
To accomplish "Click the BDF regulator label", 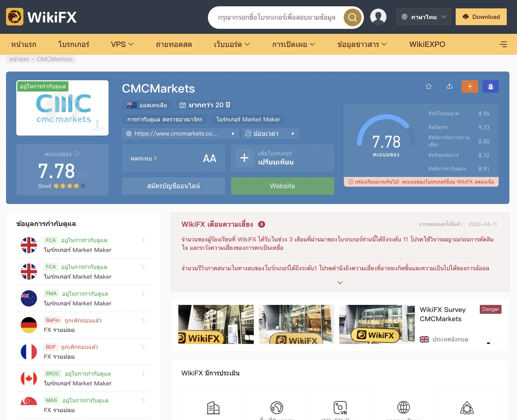I will pyautogui.click(x=51, y=347).
